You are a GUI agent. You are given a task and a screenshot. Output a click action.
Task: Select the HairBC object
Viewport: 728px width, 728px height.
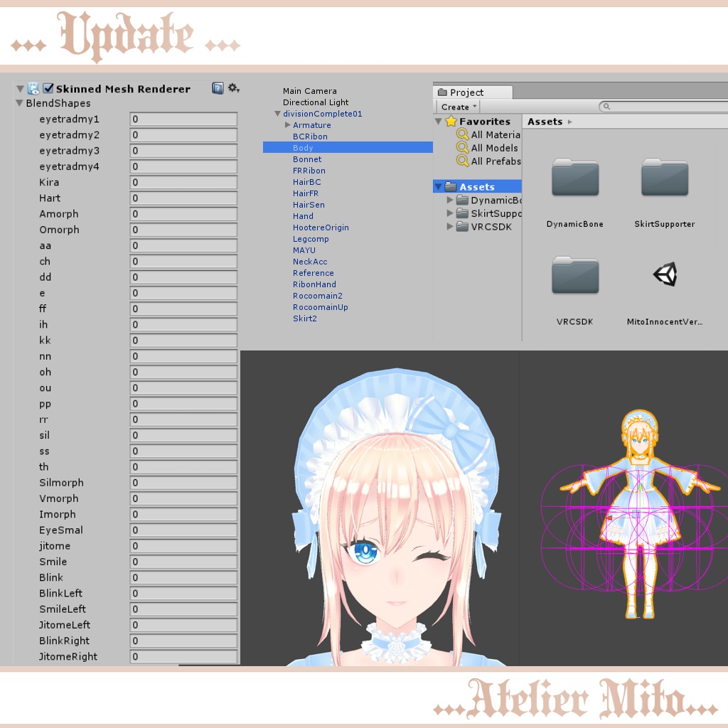coord(307,182)
